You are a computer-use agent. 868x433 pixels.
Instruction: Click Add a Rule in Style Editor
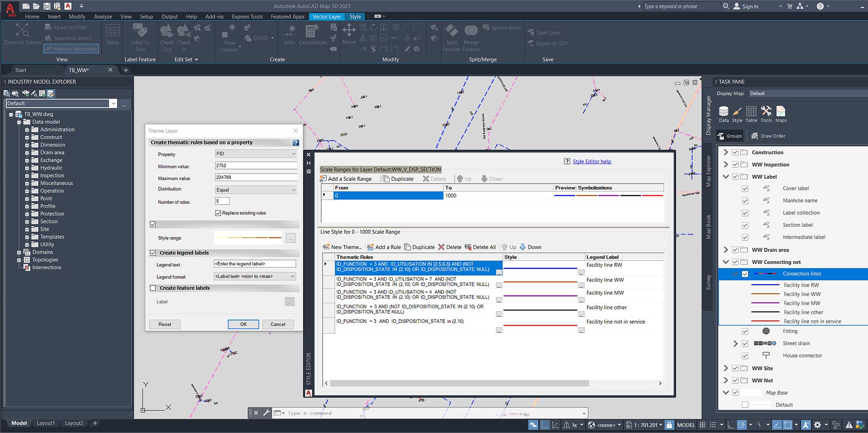384,247
